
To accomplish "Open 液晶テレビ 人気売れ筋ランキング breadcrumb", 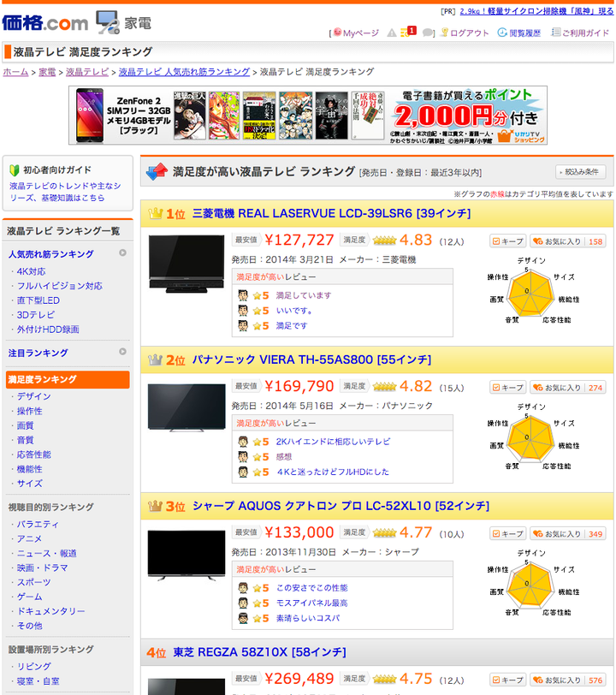I will (x=184, y=72).
